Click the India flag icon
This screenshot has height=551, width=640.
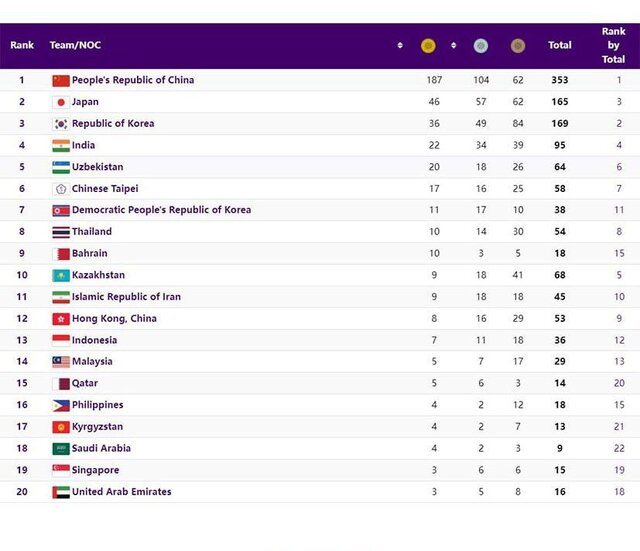click(60, 145)
